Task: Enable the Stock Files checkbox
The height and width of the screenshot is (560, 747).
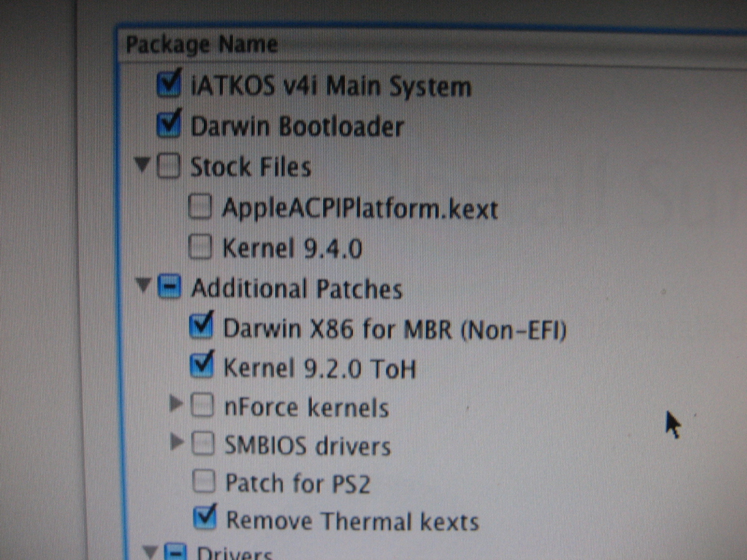Action: pyautogui.click(x=168, y=167)
